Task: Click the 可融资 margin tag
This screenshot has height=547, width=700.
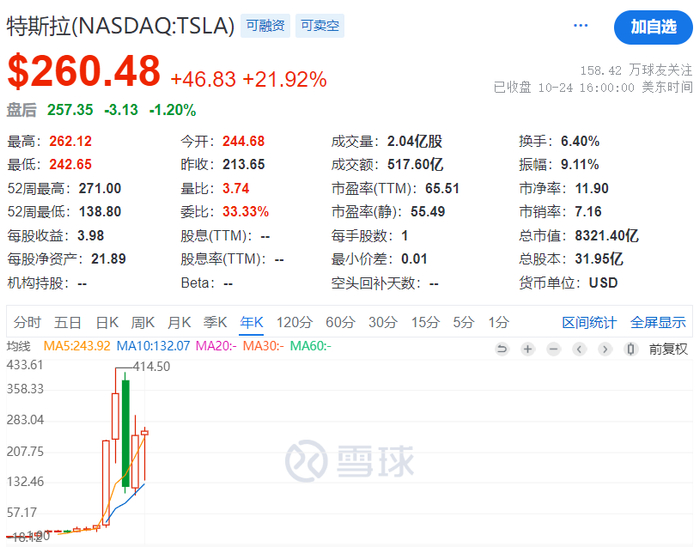Action: coord(268,26)
